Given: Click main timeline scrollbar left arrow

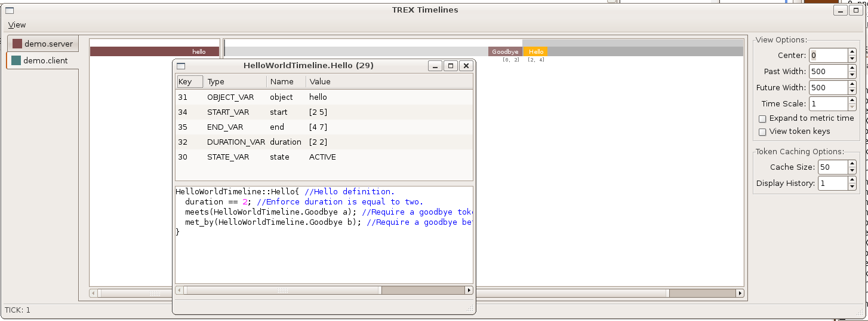Looking at the screenshot, I should click(94, 293).
